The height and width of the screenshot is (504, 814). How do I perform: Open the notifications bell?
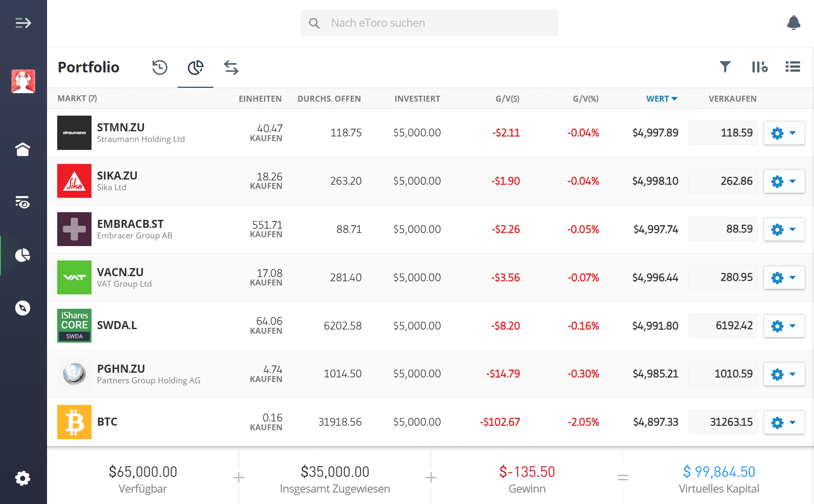[794, 23]
